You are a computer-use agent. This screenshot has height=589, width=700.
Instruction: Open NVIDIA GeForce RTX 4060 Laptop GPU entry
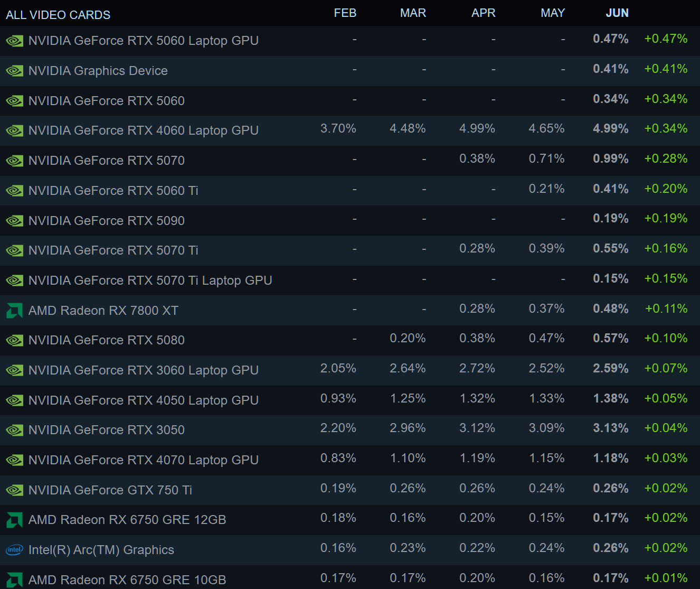[143, 130]
